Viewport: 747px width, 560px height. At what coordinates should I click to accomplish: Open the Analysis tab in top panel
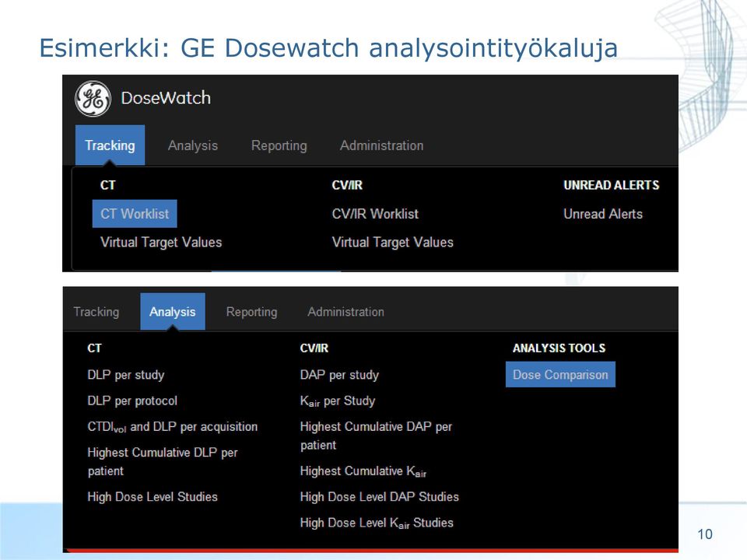click(192, 145)
